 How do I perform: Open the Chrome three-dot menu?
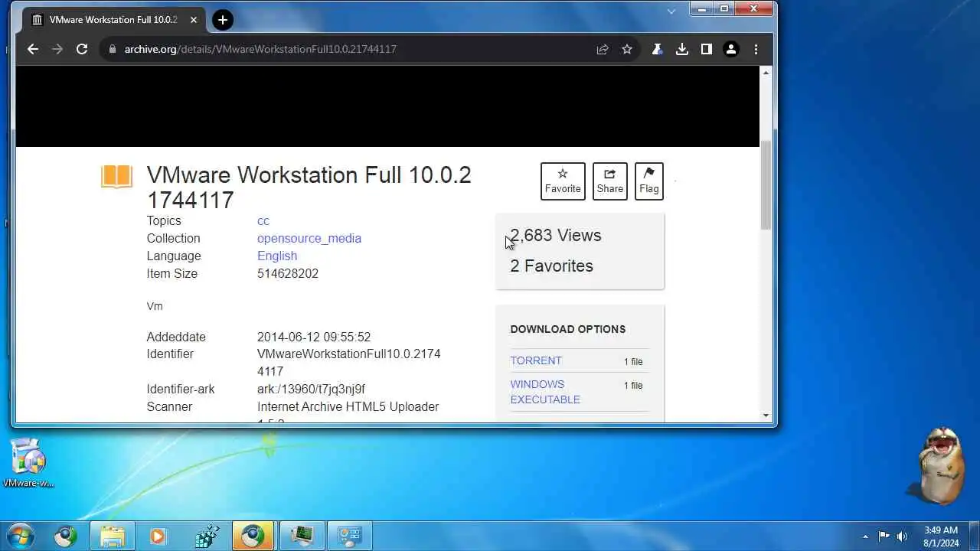756,49
